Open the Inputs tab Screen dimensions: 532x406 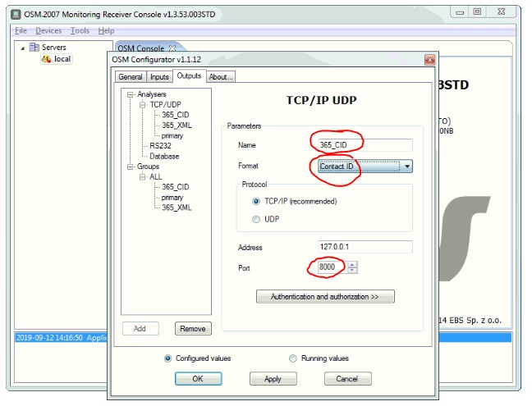pyautogui.click(x=159, y=77)
